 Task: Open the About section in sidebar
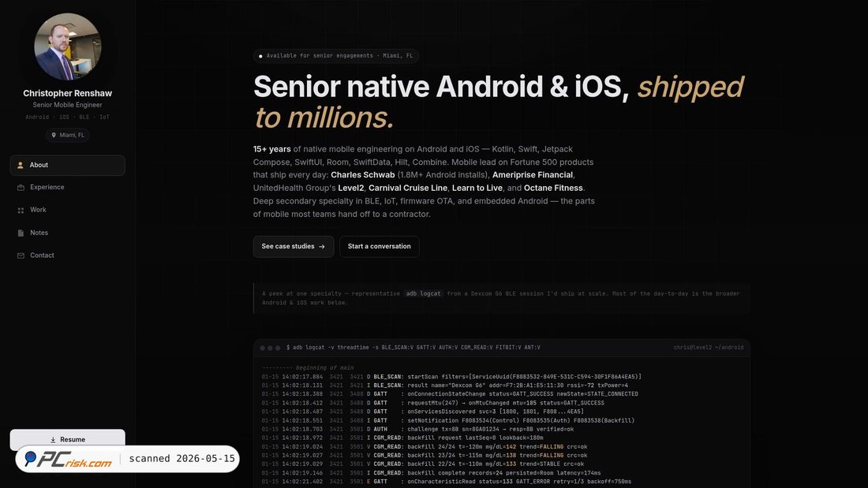click(68, 165)
